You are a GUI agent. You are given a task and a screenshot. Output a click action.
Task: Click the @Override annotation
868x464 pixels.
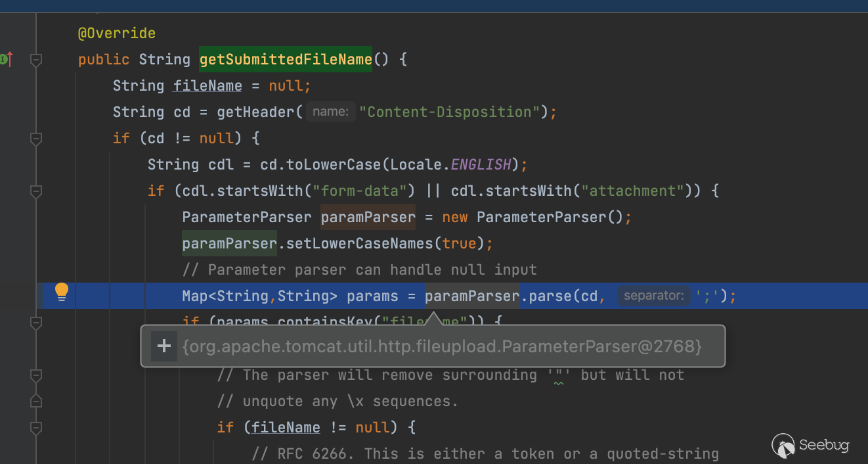(x=117, y=33)
